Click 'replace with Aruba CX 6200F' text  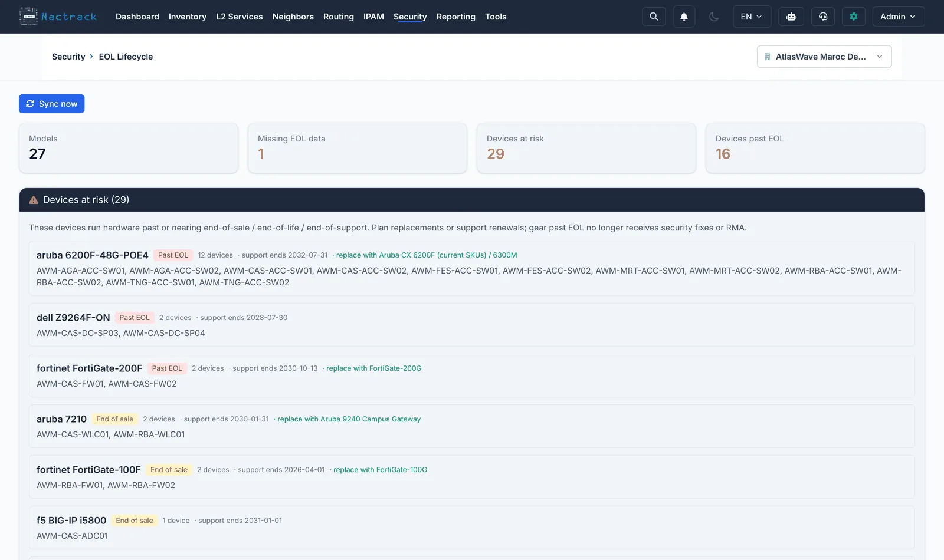[427, 255]
